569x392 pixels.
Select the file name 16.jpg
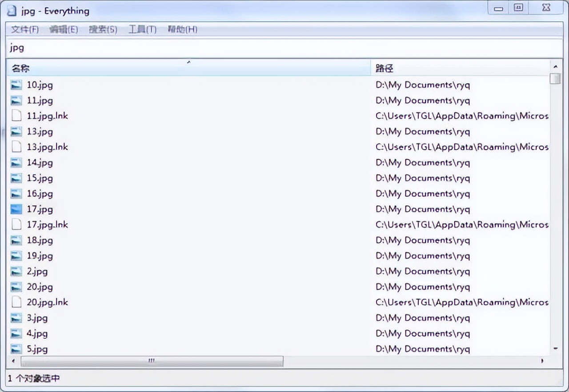point(40,194)
